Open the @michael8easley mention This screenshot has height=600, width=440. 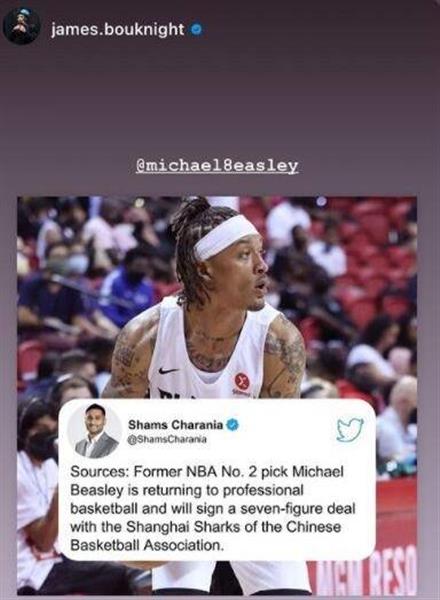click(x=217, y=166)
